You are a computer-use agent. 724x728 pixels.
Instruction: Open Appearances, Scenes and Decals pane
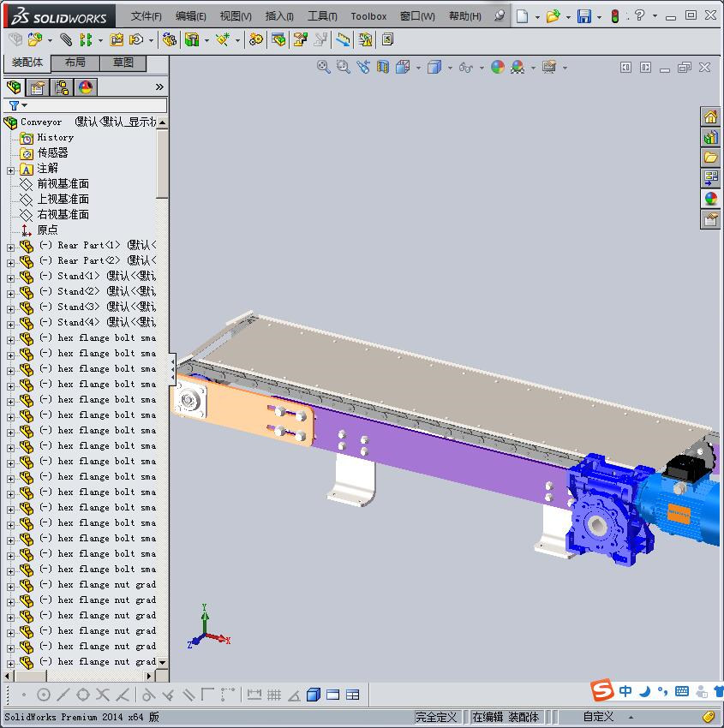pyautogui.click(x=710, y=199)
